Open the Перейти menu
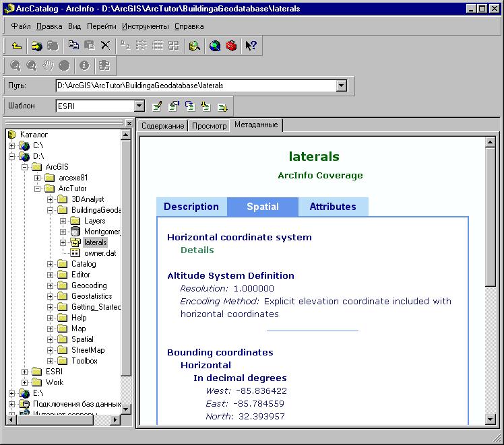The width and height of the screenshot is (504, 445). (x=101, y=26)
